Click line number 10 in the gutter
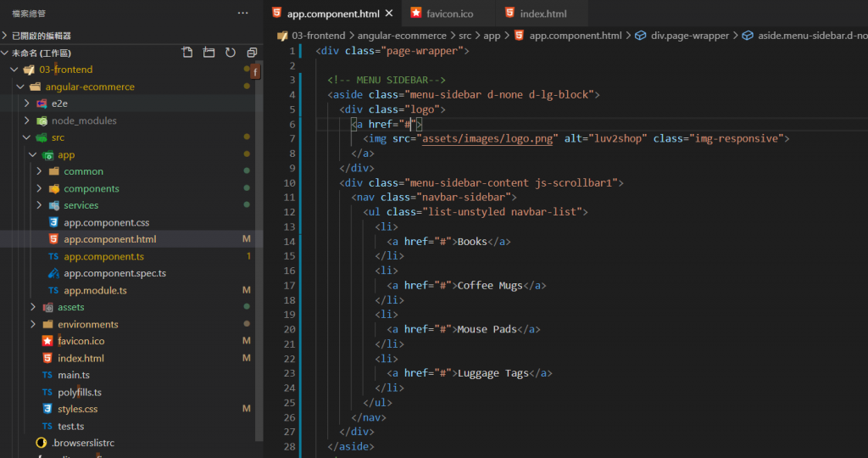The width and height of the screenshot is (868, 458). (290, 182)
